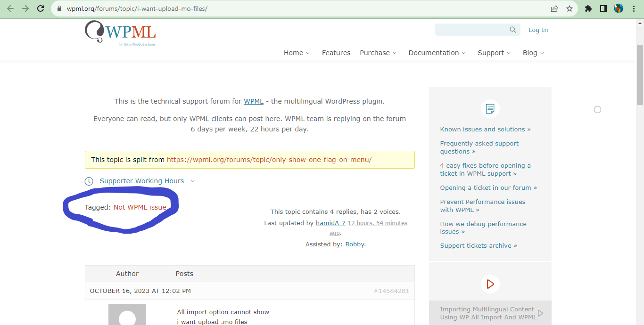The width and height of the screenshot is (644, 325).
Task: Click Importing Multilingual Content video title
Action: 488,313
